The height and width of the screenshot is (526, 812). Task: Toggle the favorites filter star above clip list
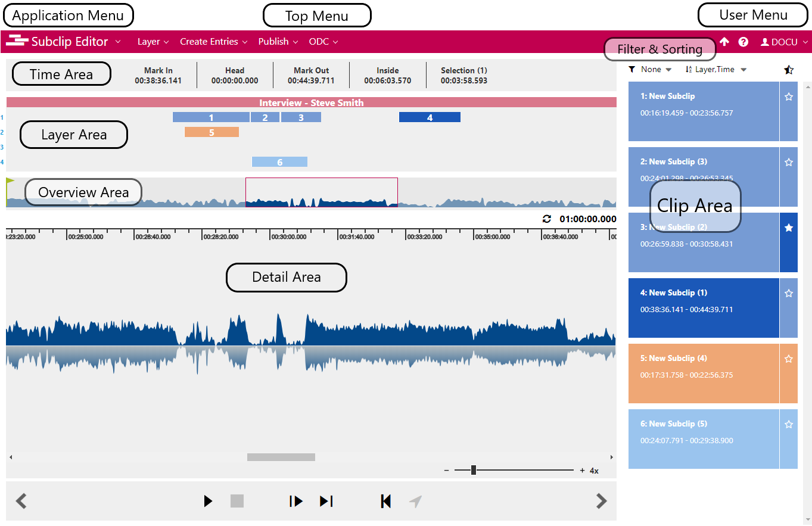pyautogui.click(x=789, y=70)
